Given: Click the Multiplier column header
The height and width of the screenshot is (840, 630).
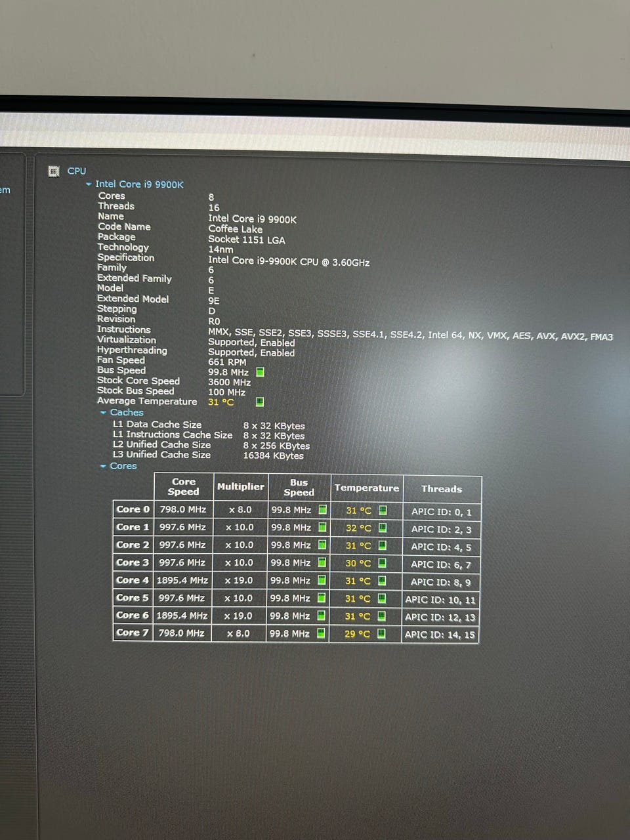Looking at the screenshot, I should pyautogui.click(x=240, y=487).
